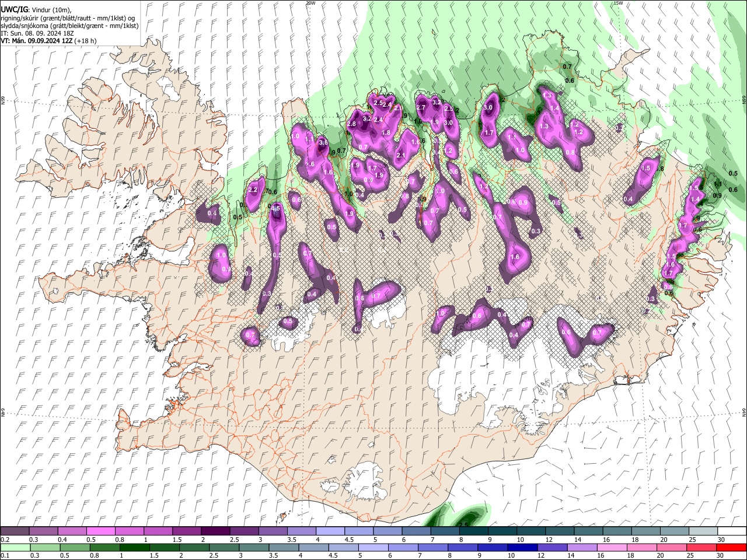Image resolution: width=747 pixels, height=560 pixels.
Task: Click the 'slydda/snjókoma' legend description line
Action: point(69,26)
